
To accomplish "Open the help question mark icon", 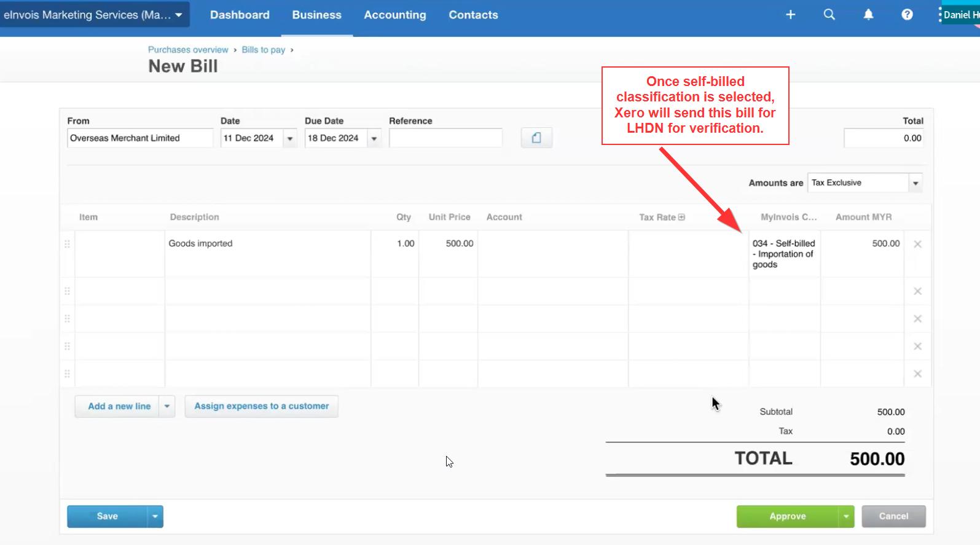I will (907, 15).
